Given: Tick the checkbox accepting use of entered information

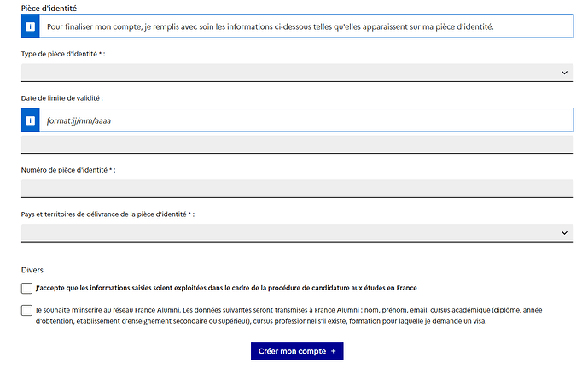Looking at the screenshot, I should pyautogui.click(x=26, y=288).
